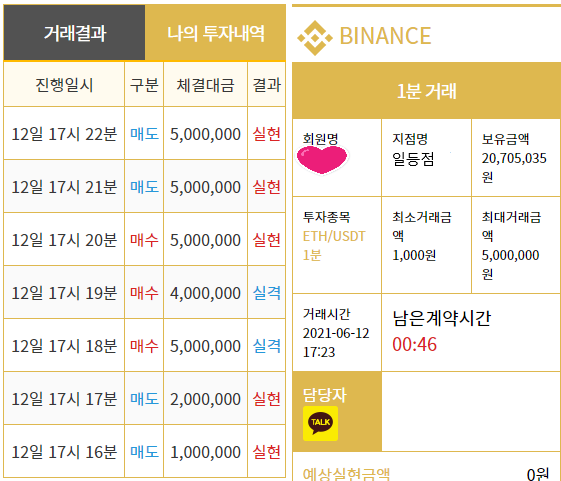Click the Binance diamond logo icon
The height and width of the screenshot is (481, 561).
(315, 38)
